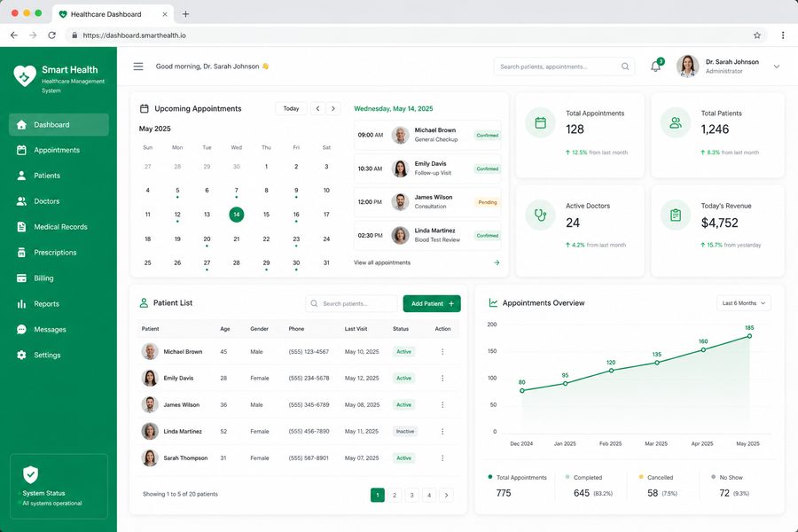The height and width of the screenshot is (532, 798).
Task: Open Settings in the sidebar
Action: click(59, 356)
